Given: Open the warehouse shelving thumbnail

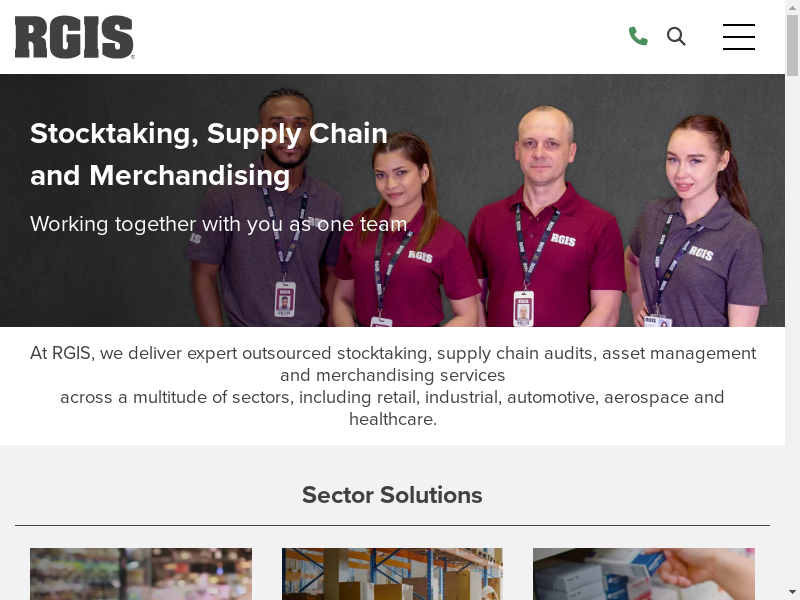Looking at the screenshot, I should 392,574.
